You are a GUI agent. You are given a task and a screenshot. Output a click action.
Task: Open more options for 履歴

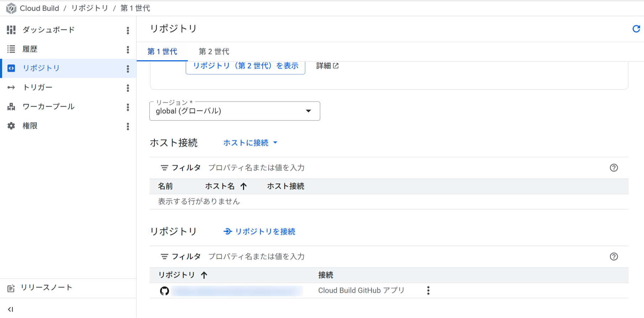pyautogui.click(x=128, y=49)
